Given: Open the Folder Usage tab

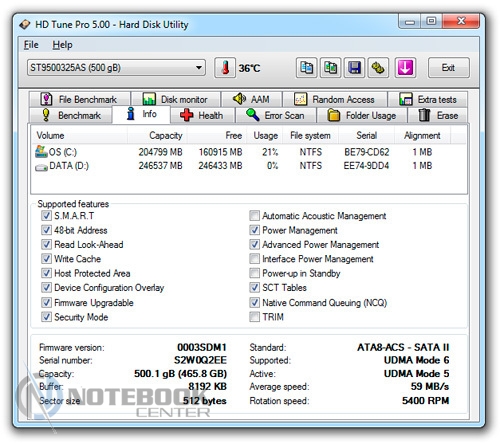Looking at the screenshot, I should point(362,115).
